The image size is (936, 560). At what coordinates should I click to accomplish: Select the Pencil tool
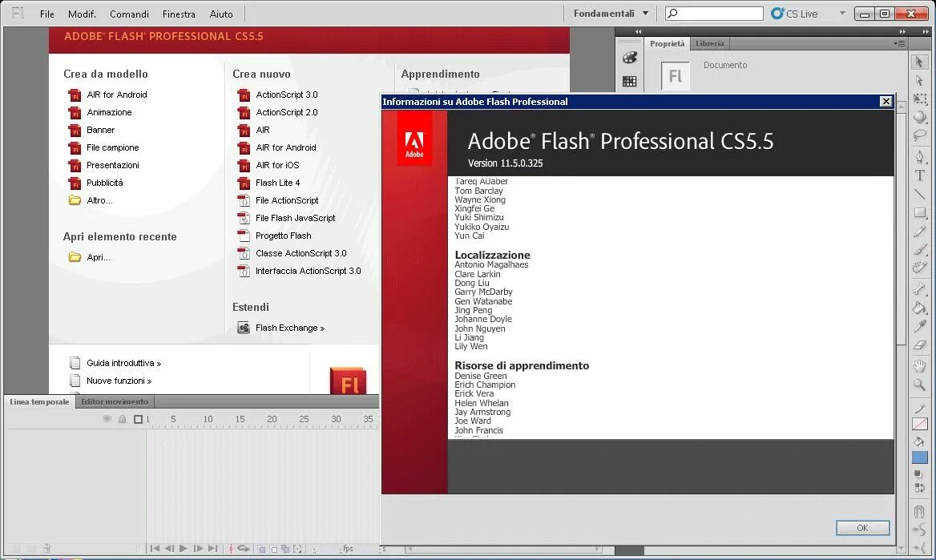(x=920, y=231)
